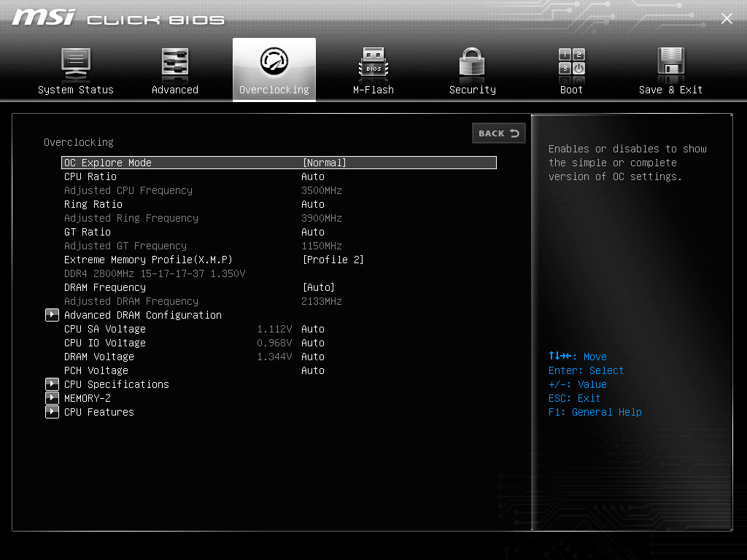Screen dimensions: 747x560
Task: Switch to the Boot tab label
Action: pyautogui.click(x=571, y=90)
